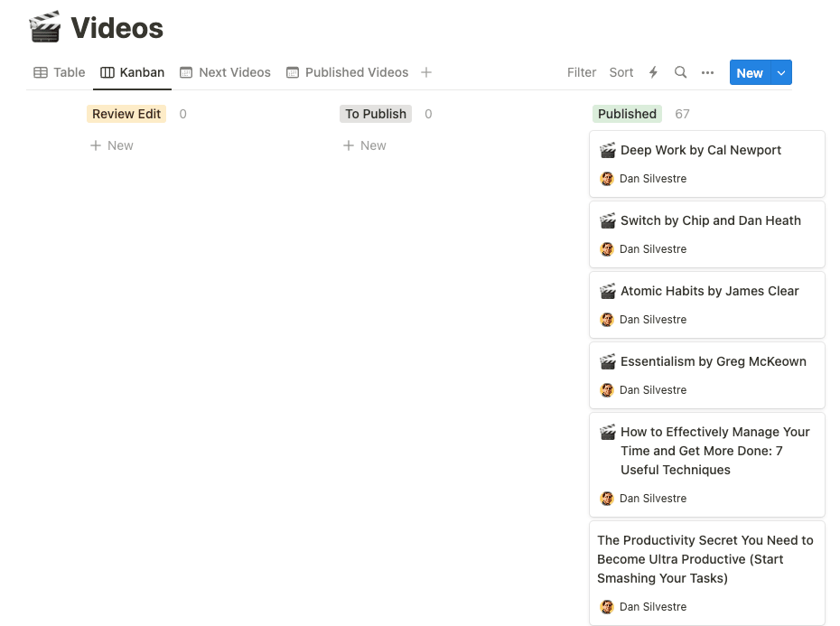
Task: Click the clapperboard icon on Essentialism card
Action: tap(608, 361)
